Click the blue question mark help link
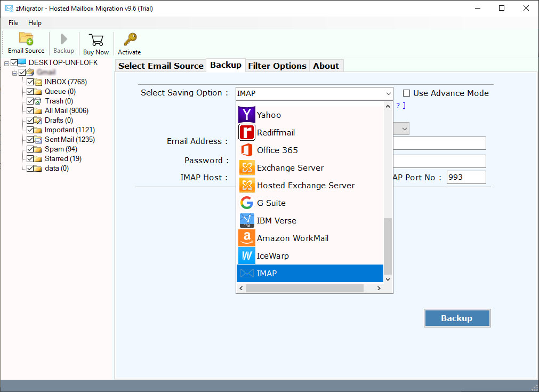Viewport: 539px width, 392px height. click(x=400, y=106)
